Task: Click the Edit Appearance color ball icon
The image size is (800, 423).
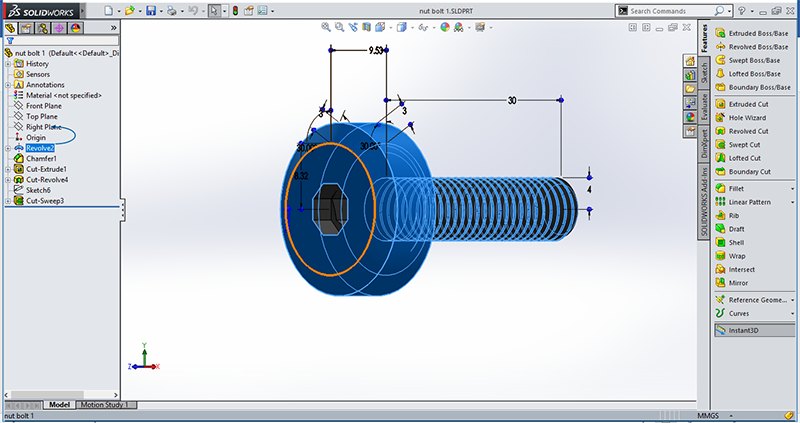Action: coord(445,27)
